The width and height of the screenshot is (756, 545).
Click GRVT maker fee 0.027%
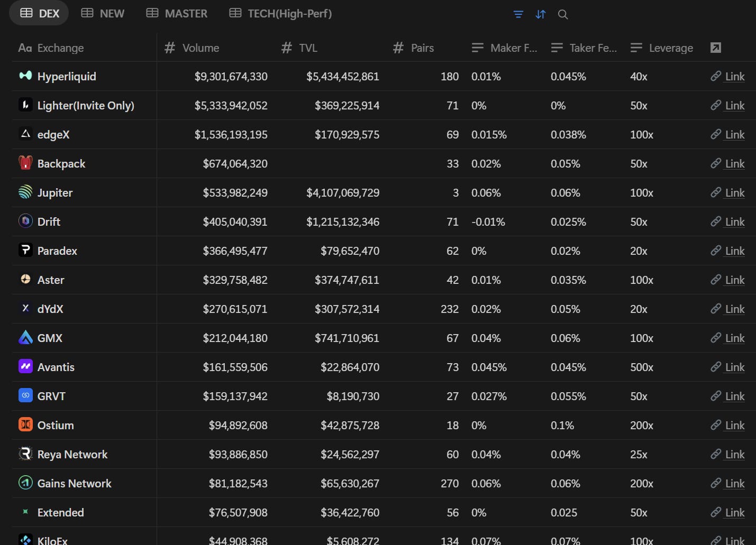tap(489, 396)
